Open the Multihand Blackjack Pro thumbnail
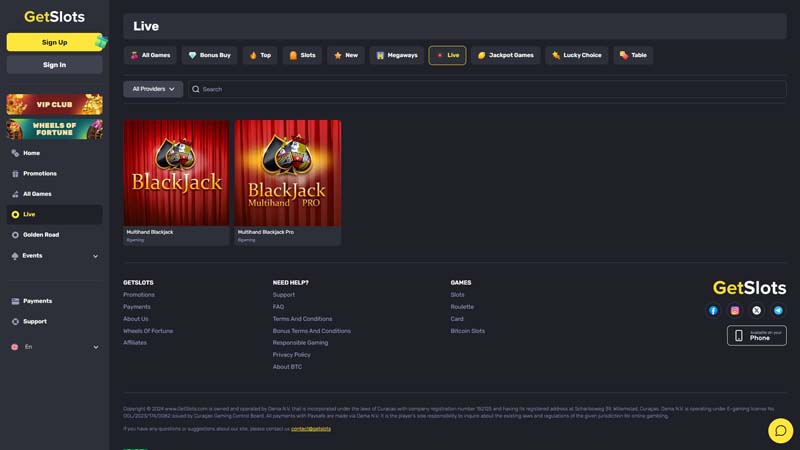 (288, 173)
